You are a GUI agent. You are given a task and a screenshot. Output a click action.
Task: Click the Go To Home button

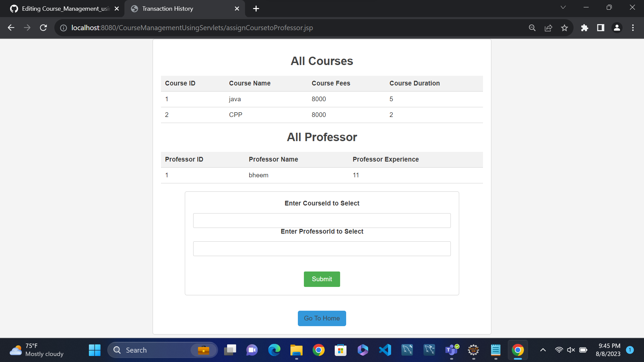point(322,318)
